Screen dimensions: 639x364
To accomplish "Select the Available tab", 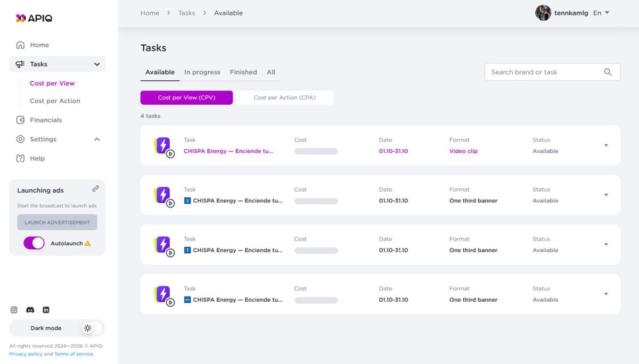I will (x=160, y=72).
